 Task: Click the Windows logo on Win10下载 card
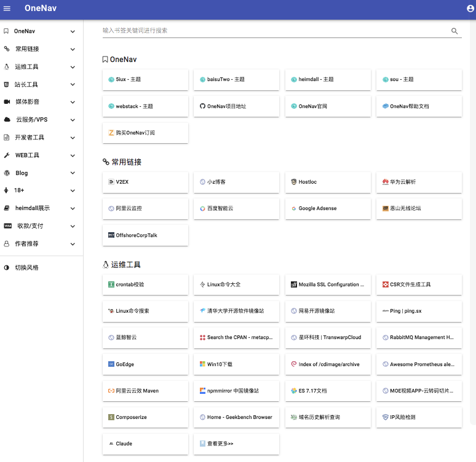(202, 364)
